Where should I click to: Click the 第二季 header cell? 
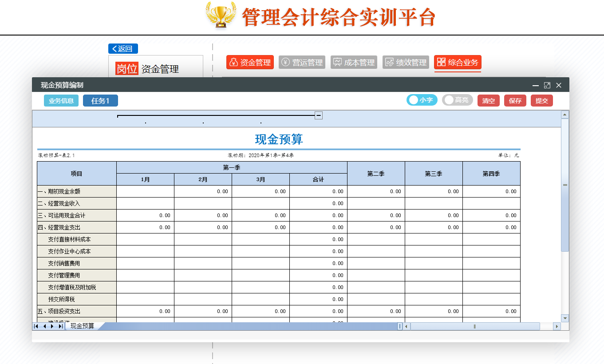click(376, 174)
